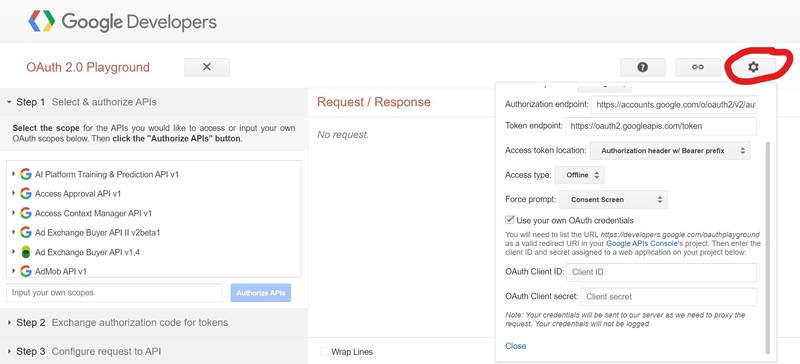Click the No request. text

tap(343, 135)
